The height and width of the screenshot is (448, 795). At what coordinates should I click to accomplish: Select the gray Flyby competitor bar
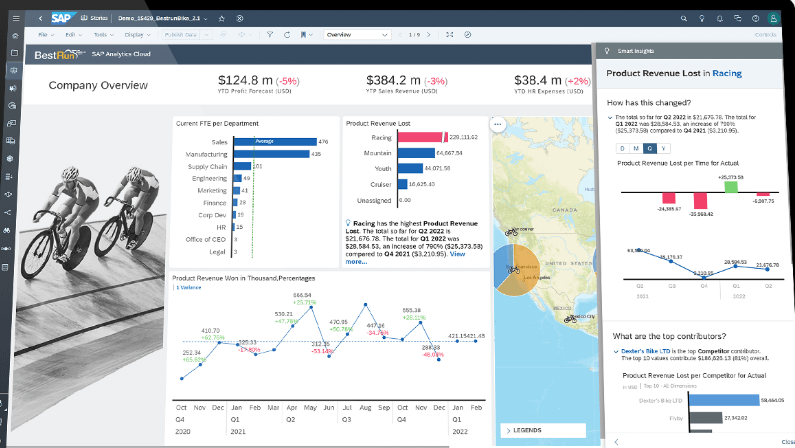[706, 418]
